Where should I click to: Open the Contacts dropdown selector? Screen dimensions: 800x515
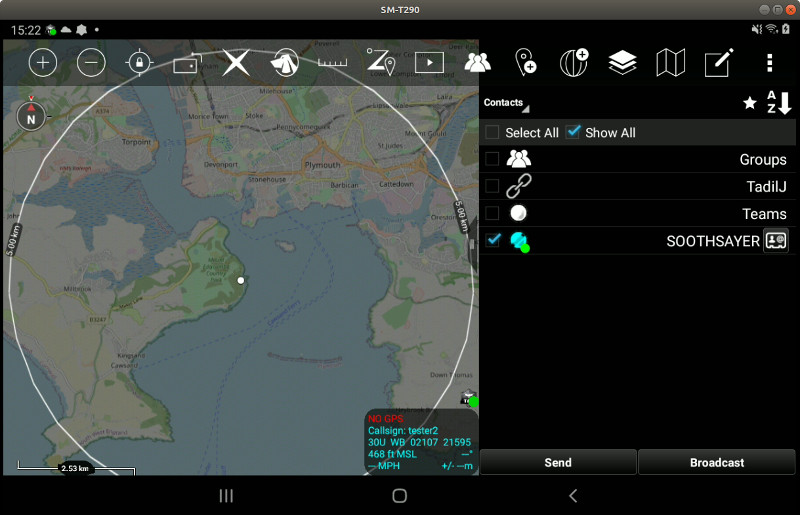[x=506, y=103]
